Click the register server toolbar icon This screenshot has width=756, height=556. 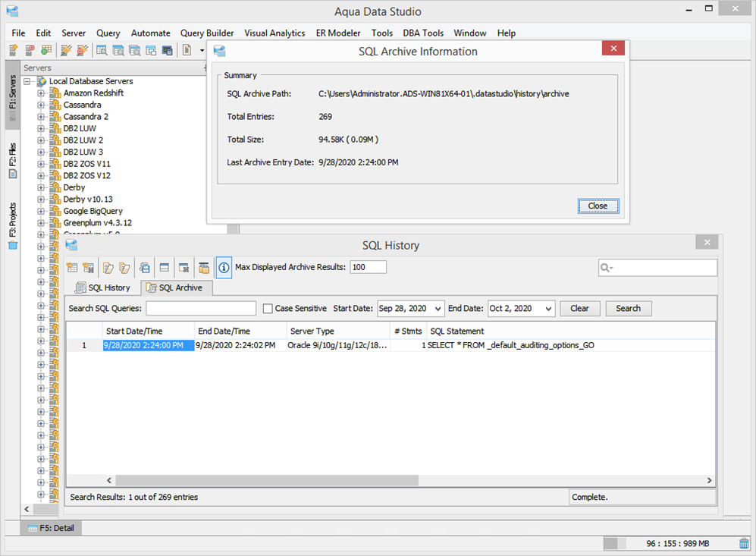14,49
